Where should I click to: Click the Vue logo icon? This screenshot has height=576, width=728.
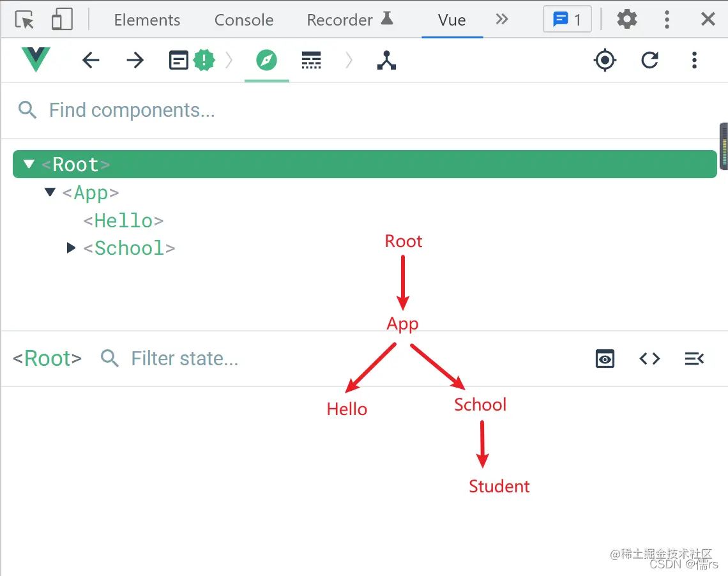(36, 60)
